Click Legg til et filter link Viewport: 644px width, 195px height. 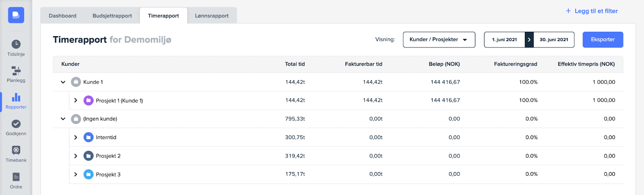(592, 11)
